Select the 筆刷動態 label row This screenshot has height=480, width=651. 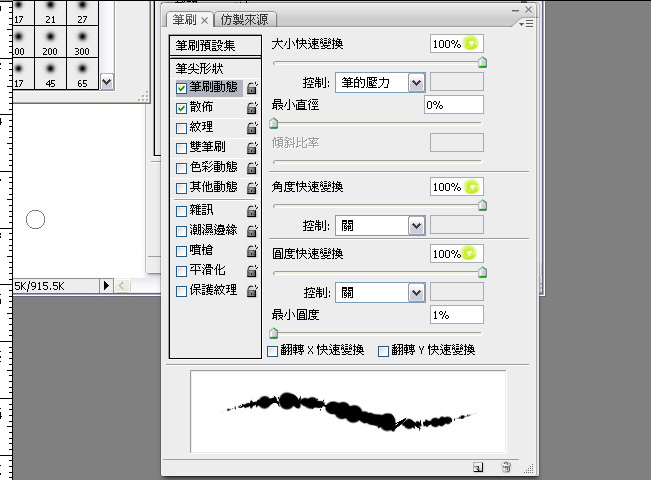213,87
